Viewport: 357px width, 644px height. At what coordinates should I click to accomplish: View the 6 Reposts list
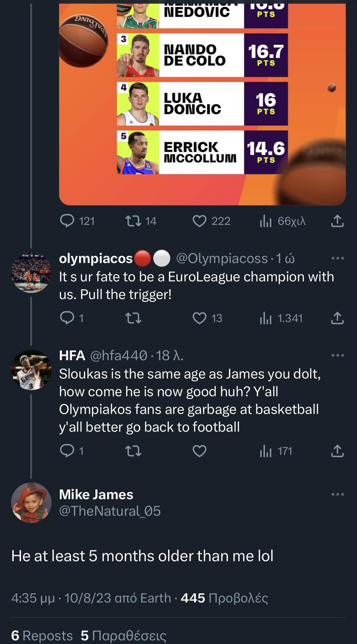42,636
